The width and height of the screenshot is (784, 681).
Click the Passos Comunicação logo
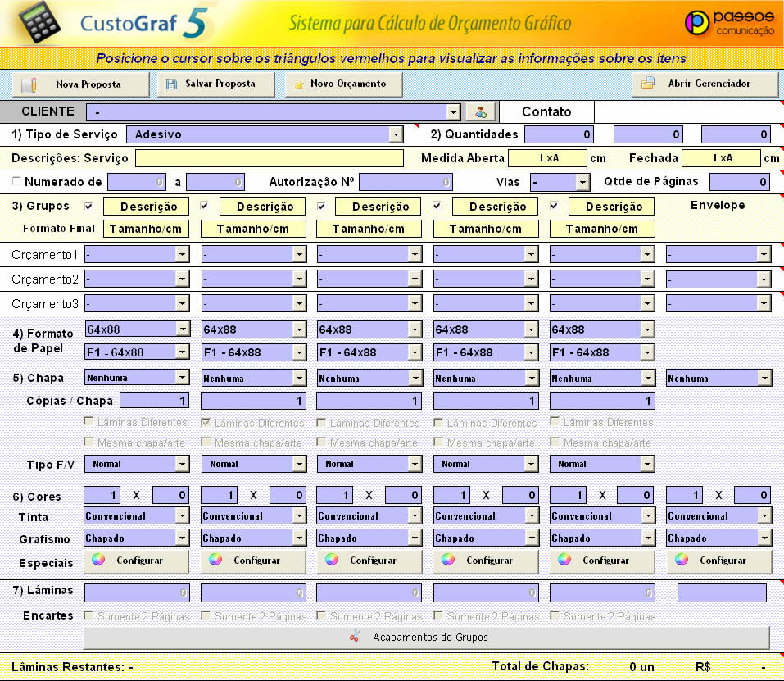pos(730,22)
